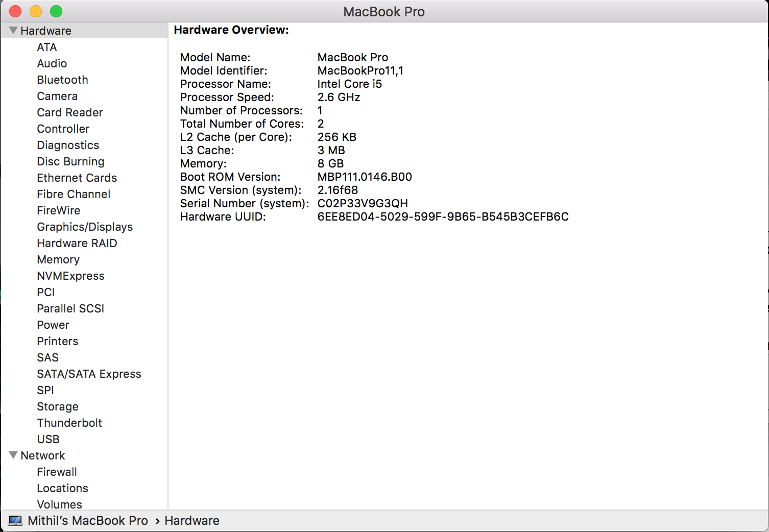Select Memory in the sidebar
The width and height of the screenshot is (769, 532).
(x=58, y=259)
